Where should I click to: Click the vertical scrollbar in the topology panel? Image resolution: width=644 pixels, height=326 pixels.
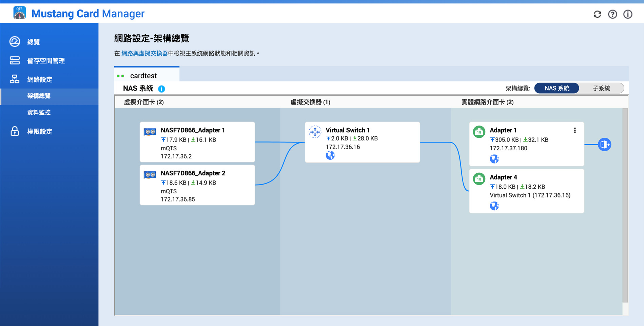click(625, 204)
